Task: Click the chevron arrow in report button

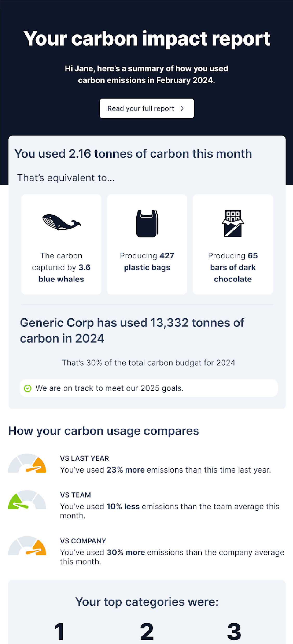Action: pyautogui.click(x=182, y=108)
